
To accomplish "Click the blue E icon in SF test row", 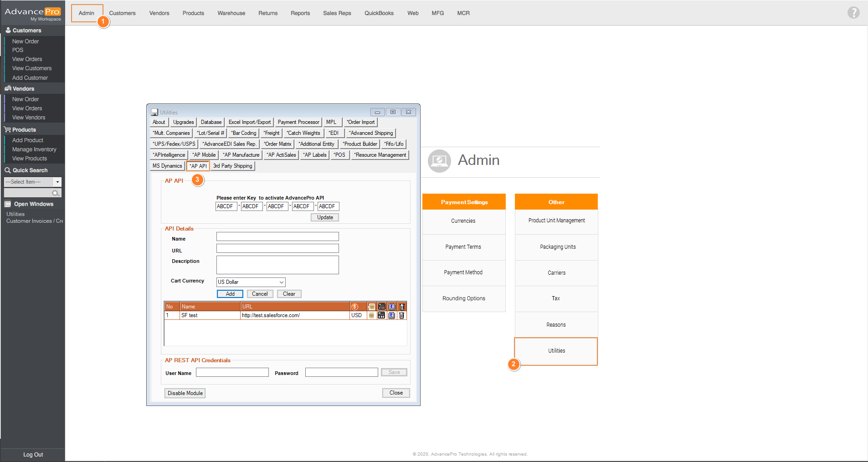I will pos(392,315).
